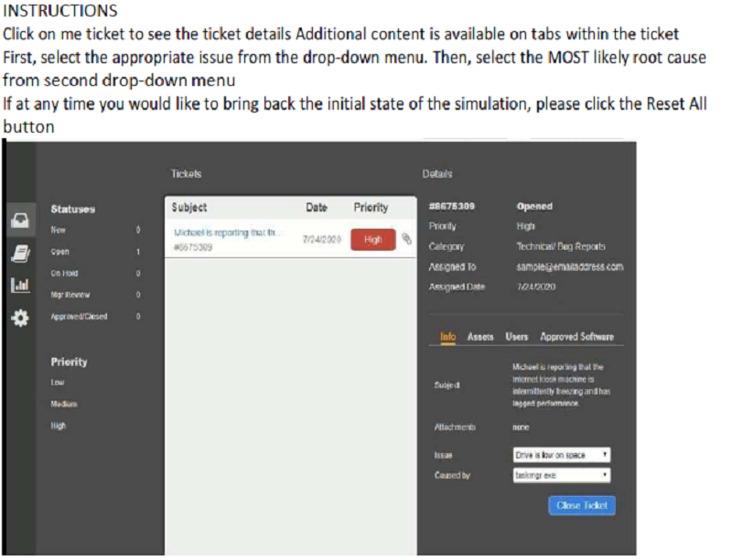Filter tickets by Medium priority
The width and height of the screenshot is (732, 560).
pyautogui.click(x=64, y=404)
